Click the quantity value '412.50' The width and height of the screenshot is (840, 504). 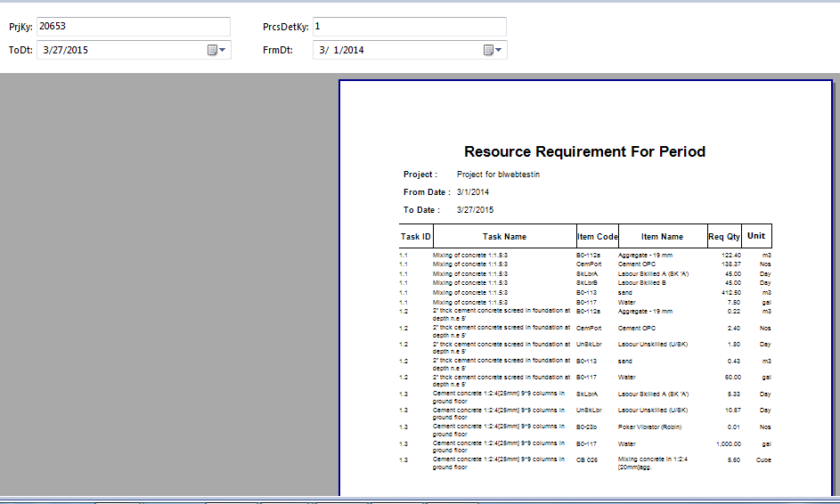tap(731, 292)
